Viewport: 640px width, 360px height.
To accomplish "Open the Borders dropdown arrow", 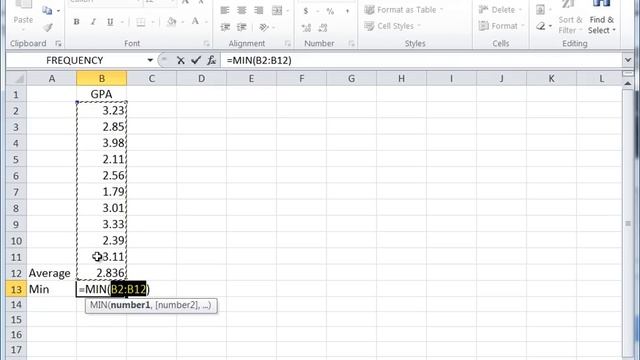I will pos(153,22).
